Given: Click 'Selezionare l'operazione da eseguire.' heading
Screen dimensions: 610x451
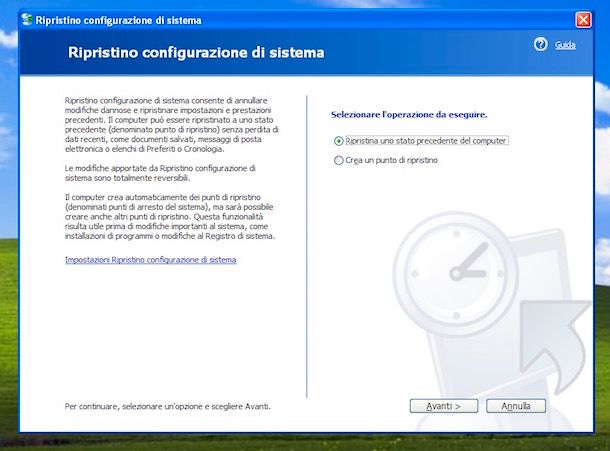Looking at the screenshot, I should click(x=409, y=115).
